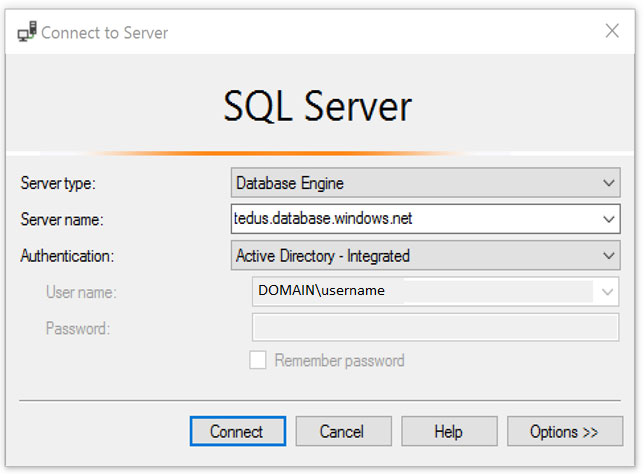The image size is (644, 474).
Task: Click the "Server type:" label
Action: (x=64, y=183)
